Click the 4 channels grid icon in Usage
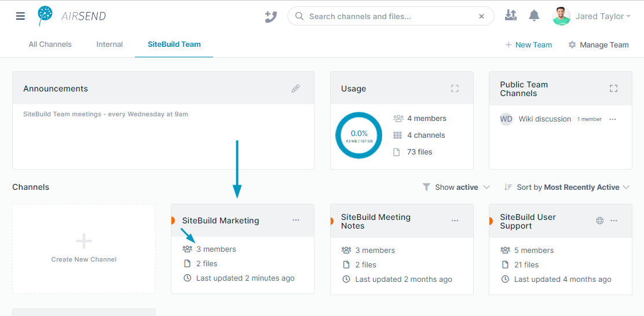The height and width of the screenshot is (316, 644). [397, 135]
